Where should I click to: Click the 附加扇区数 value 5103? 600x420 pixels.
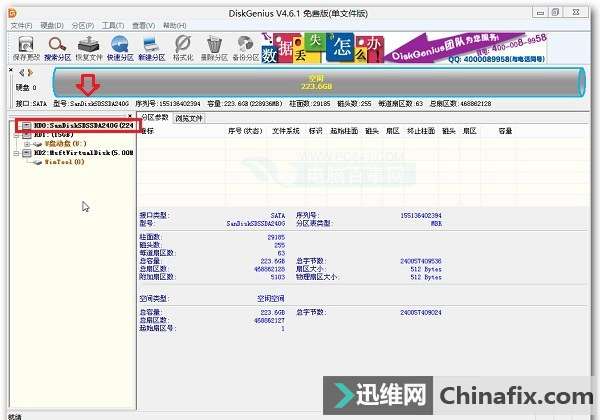[x=278, y=277]
